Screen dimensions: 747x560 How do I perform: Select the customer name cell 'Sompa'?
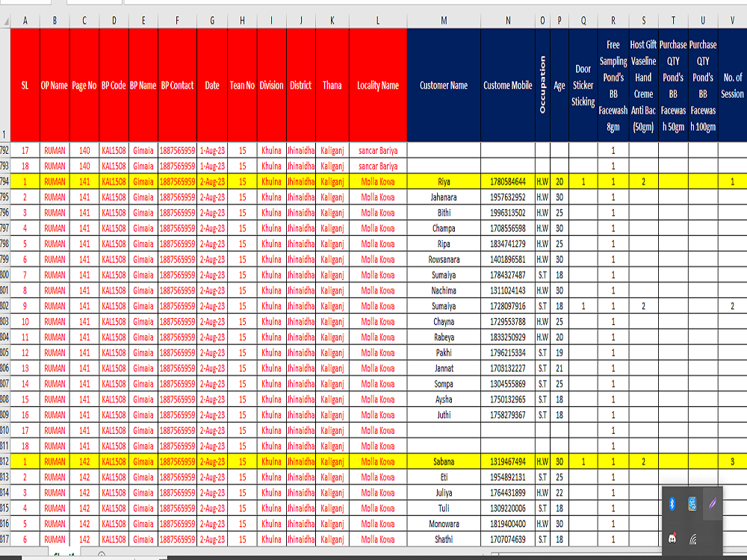444,384
